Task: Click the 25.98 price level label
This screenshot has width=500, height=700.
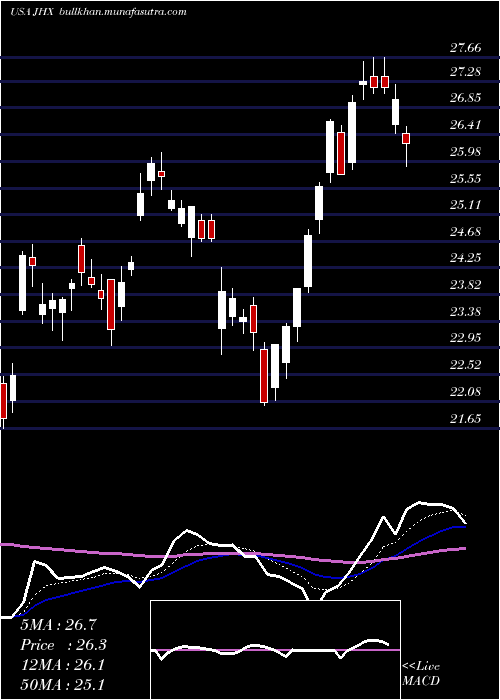Action: tap(466, 152)
